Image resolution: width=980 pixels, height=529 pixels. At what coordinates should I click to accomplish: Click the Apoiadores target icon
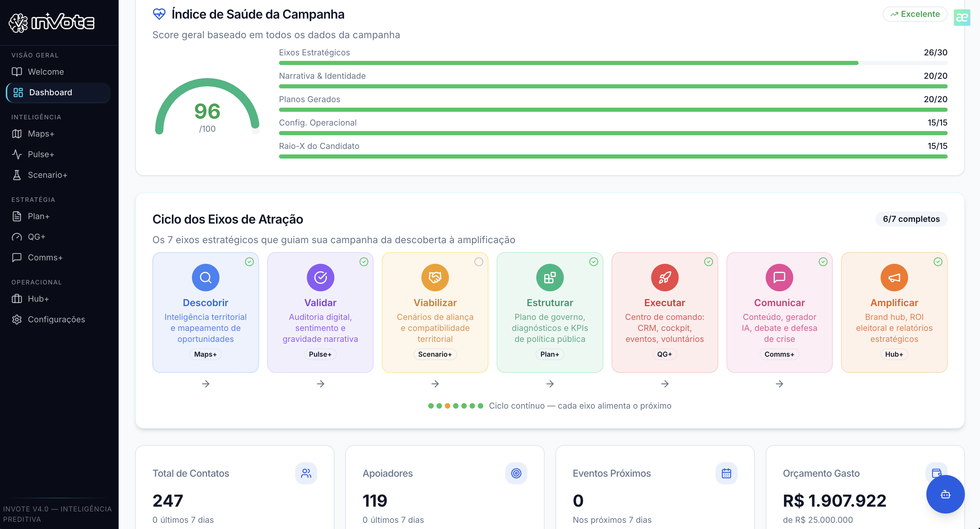coord(516,473)
